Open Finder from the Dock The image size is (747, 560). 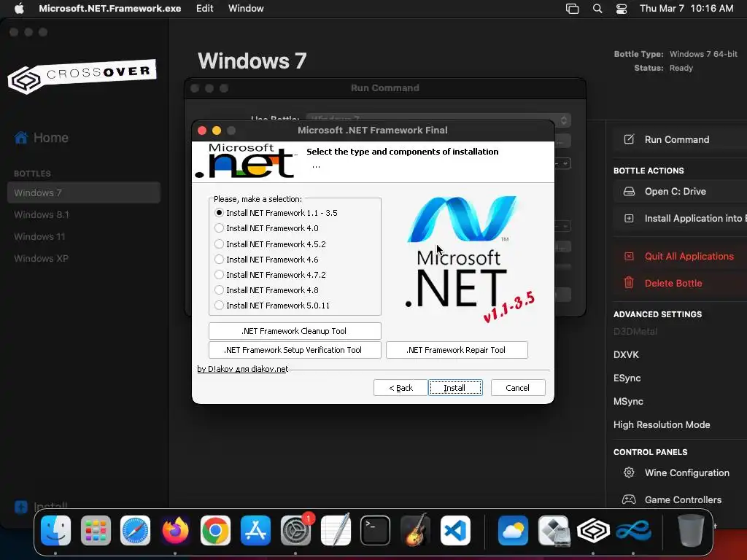[55, 531]
